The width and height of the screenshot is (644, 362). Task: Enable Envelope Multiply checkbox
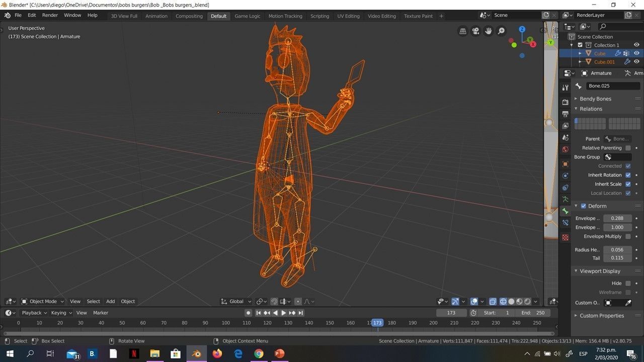pyautogui.click(x=628, y=236)
